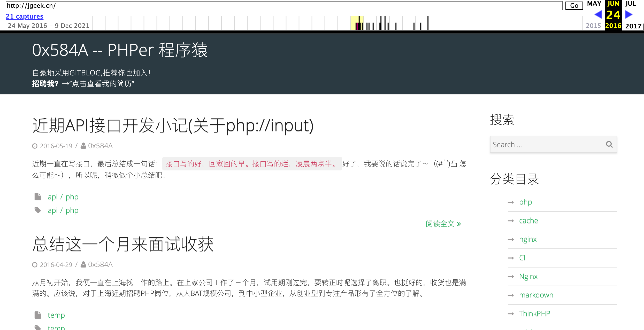The image size is (644, 330).
Task: Click the file icon beside temp category
Action: coord(38,315)
